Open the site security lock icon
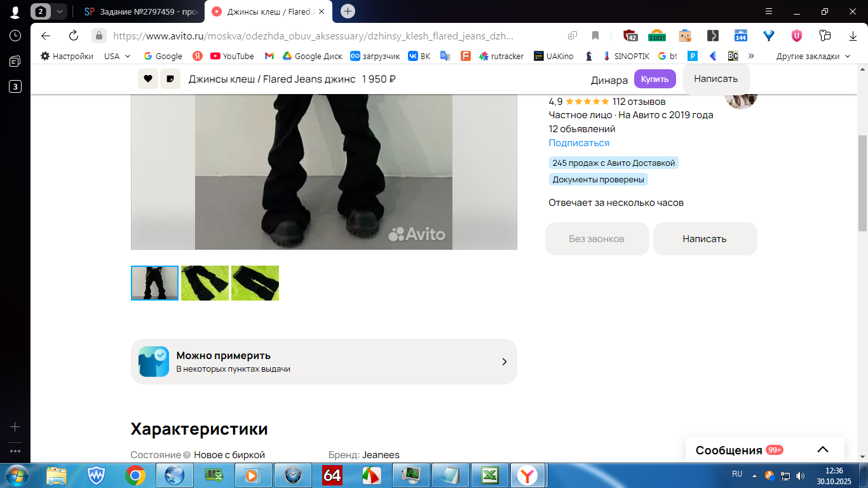Screen dimensions: 868x488 98,36
